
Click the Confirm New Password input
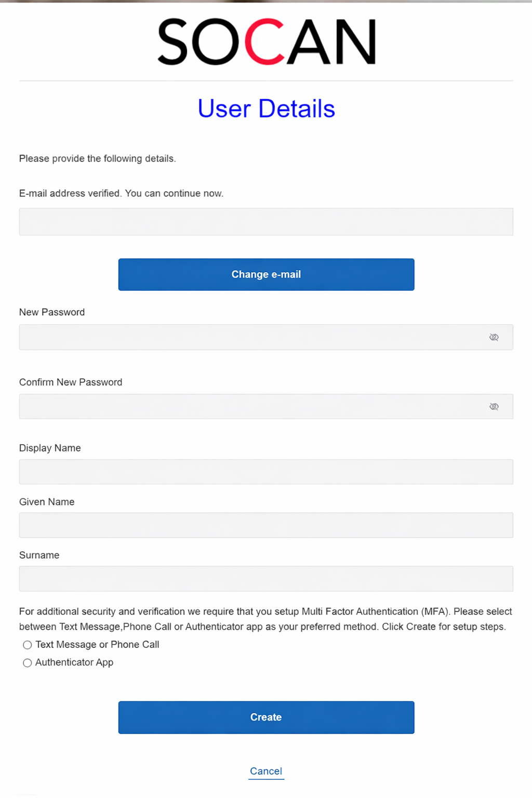(x=249, y=406)
